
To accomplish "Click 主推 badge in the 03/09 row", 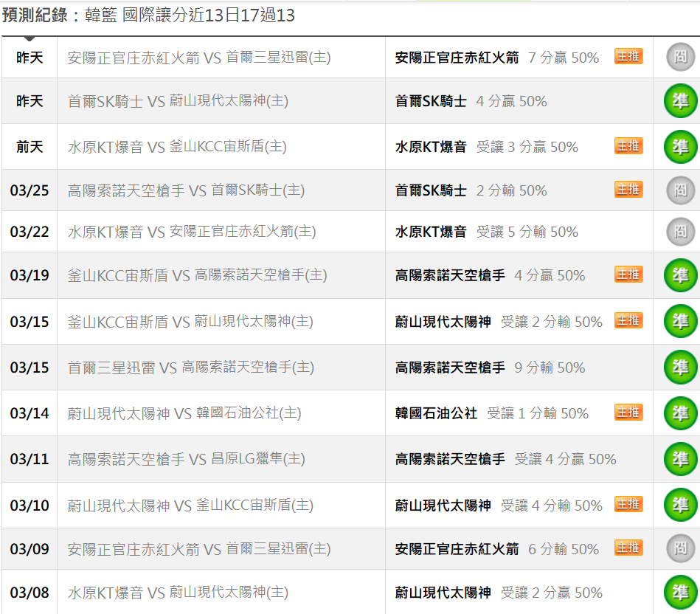I will pyautogui.click(x=628, y=548).
